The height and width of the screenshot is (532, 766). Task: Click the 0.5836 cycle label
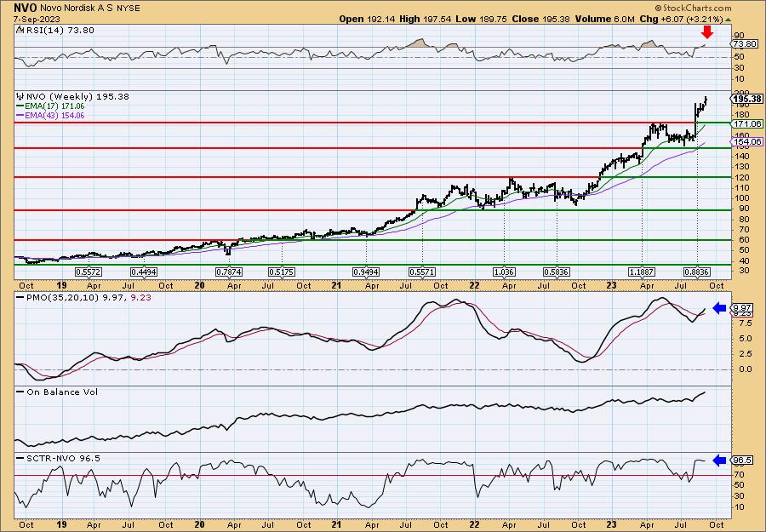557,272
